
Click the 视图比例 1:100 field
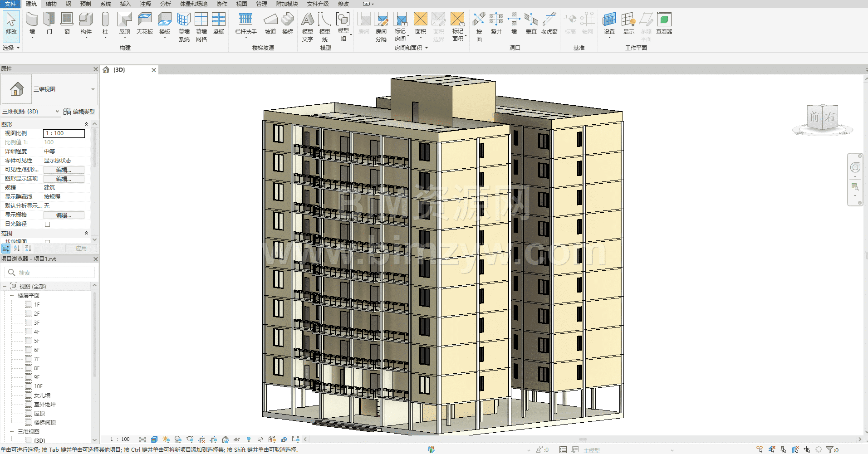tap(64, 133)
